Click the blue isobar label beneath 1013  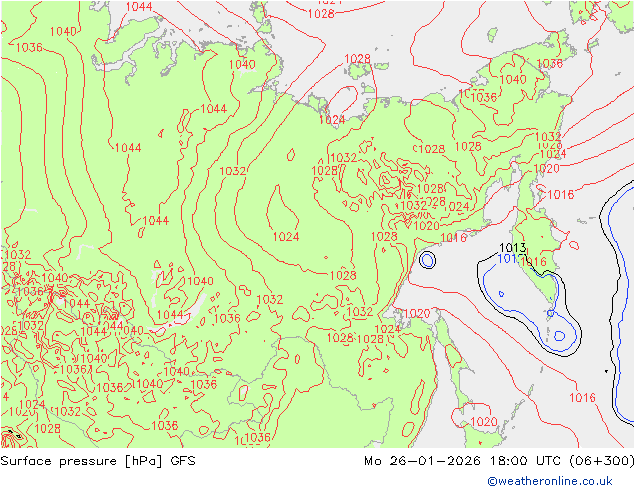(x=507, y=259)
